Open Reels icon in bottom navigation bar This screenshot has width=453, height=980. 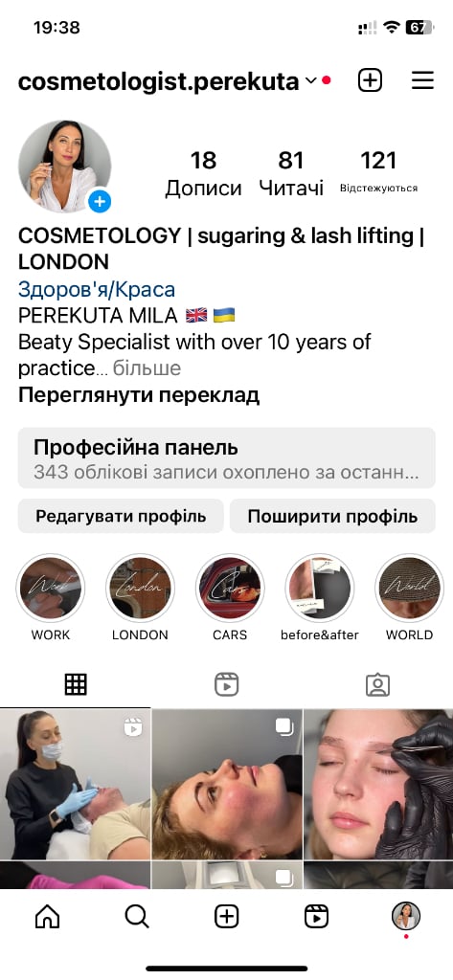(x=316, y=917)
